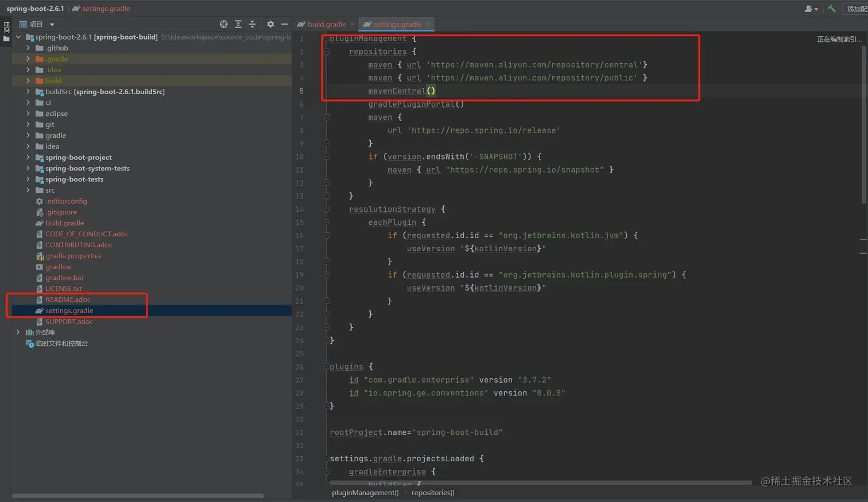This screenshot has height=502, width=868.
Task: Select the idea folder in project tree
Action: [x=52, y=146]
